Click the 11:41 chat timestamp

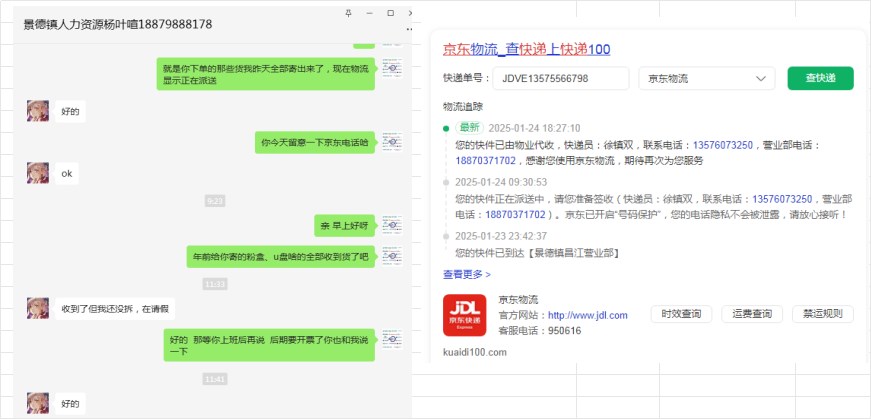tap(215, 380)
